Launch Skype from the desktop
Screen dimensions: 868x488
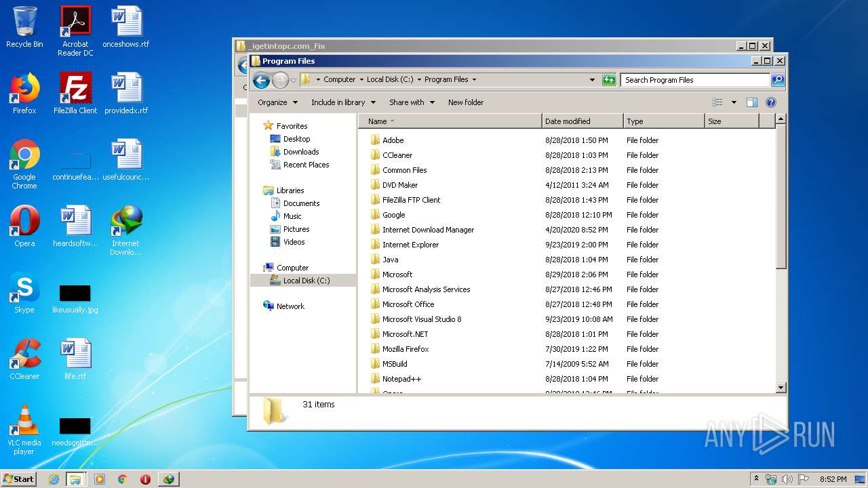[24, 293]
